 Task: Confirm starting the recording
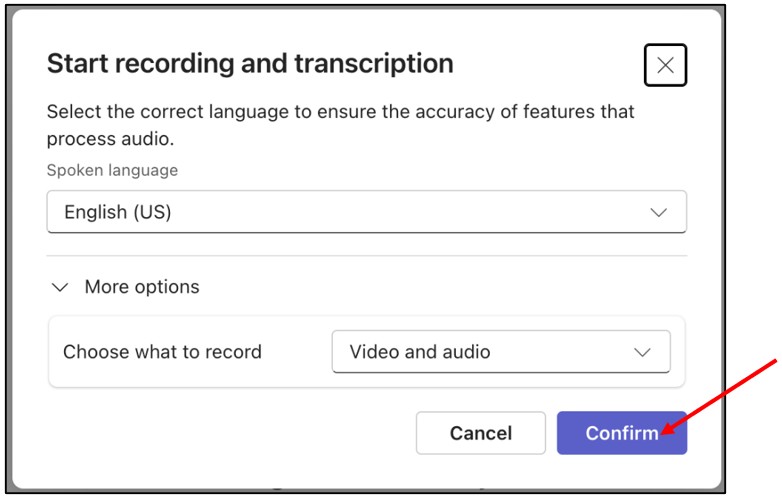(621, 433)
